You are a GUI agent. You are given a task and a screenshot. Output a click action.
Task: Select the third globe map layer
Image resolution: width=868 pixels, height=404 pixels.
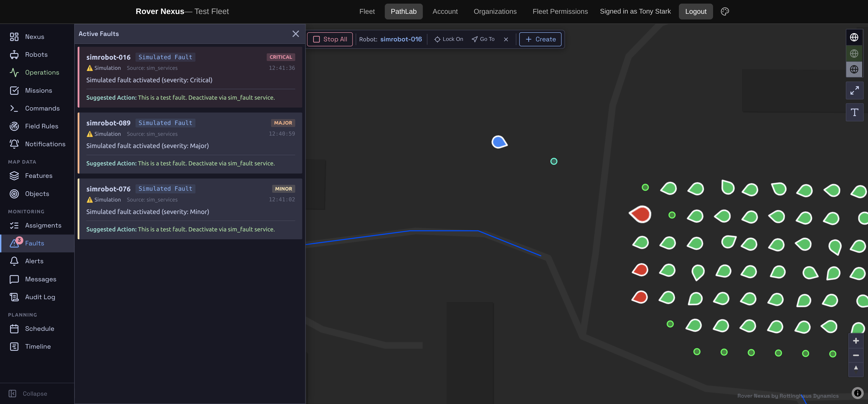click(x=854, y=69)
